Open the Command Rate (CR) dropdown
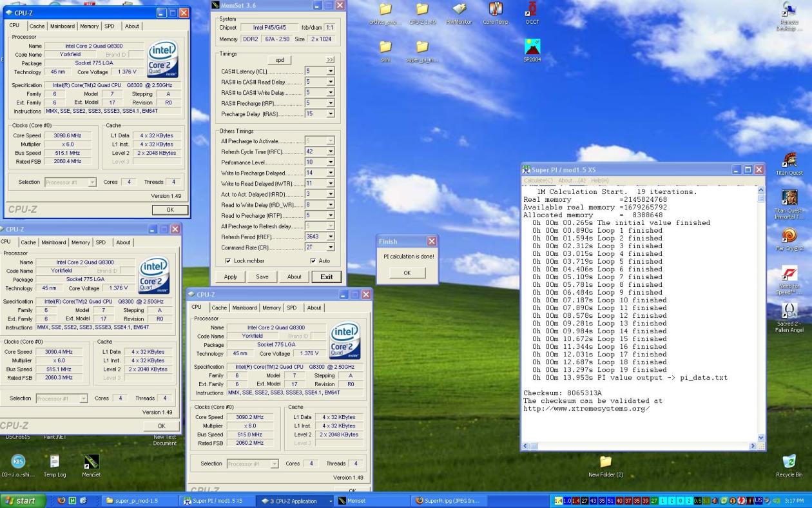Viewport: 812px width, 508px height. click(331, 247)
